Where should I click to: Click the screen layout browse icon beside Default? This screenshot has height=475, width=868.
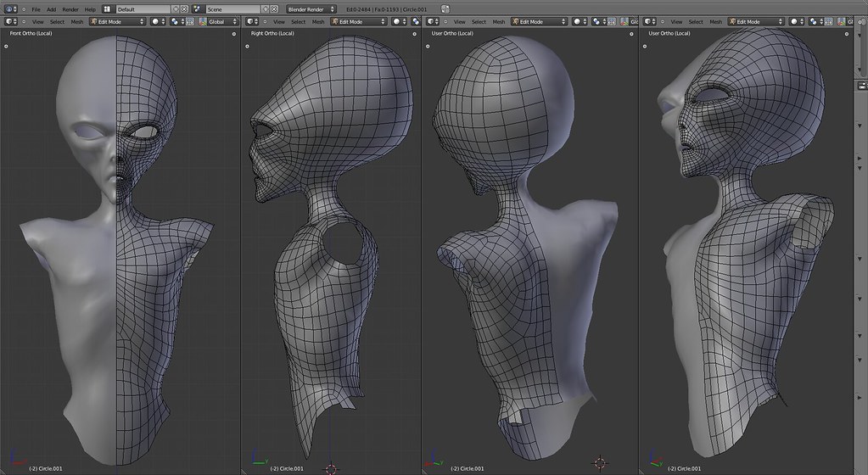(x=108, y=8)
